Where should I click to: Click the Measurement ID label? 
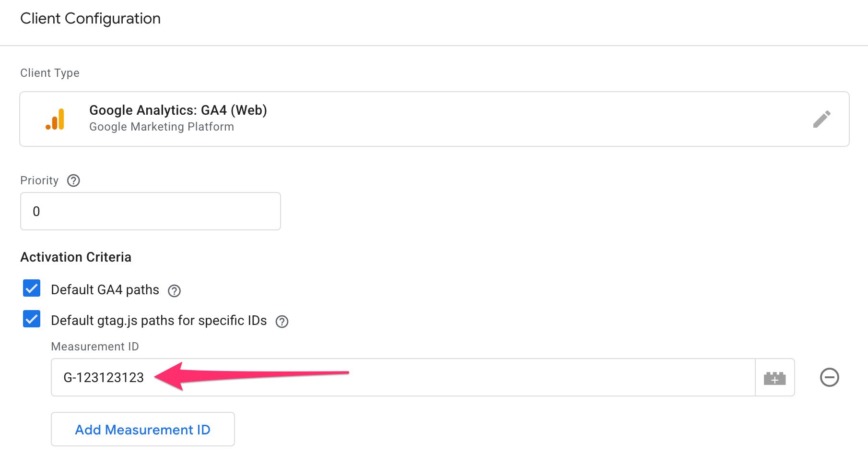point(95,347)
